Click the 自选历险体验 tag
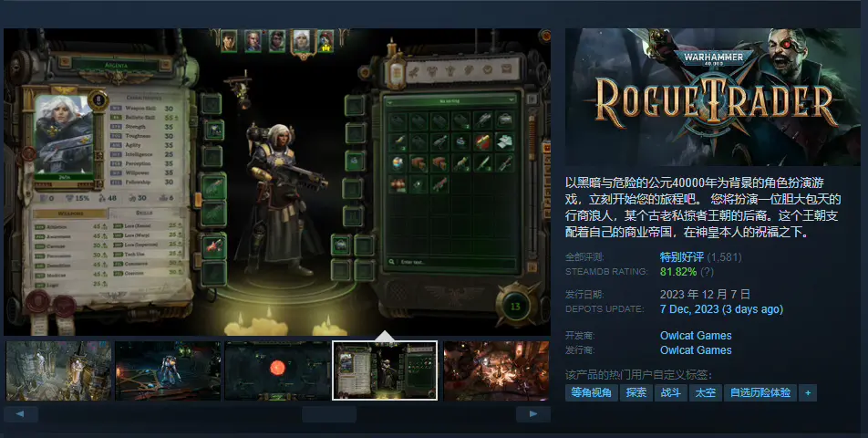Viewport: 868px width, 438px height. (x=759, y=392)
